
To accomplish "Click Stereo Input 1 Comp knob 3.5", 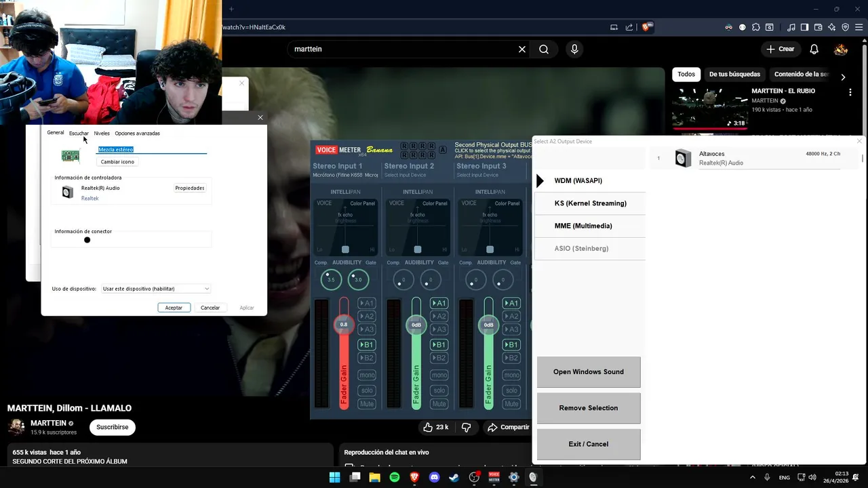I will click(331, 279).
